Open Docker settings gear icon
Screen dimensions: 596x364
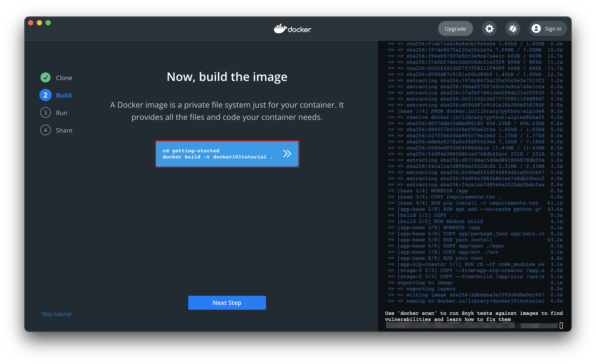tap(489, 29)
